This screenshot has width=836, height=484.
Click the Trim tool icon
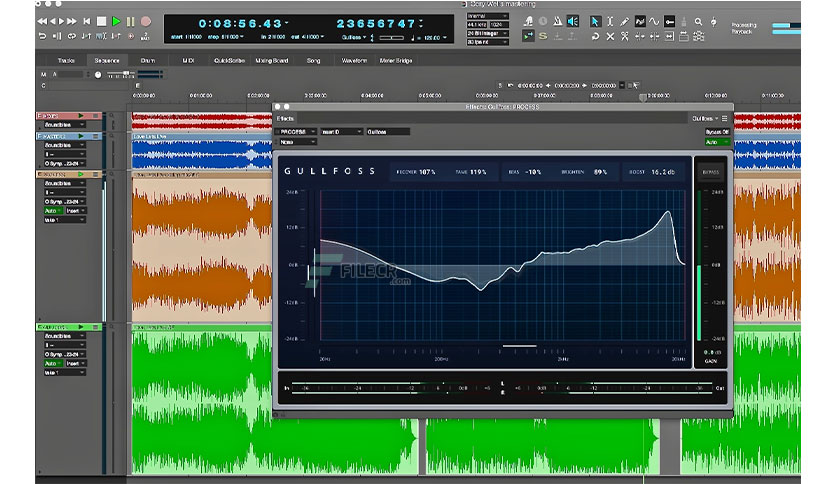[x=640, y=36]
